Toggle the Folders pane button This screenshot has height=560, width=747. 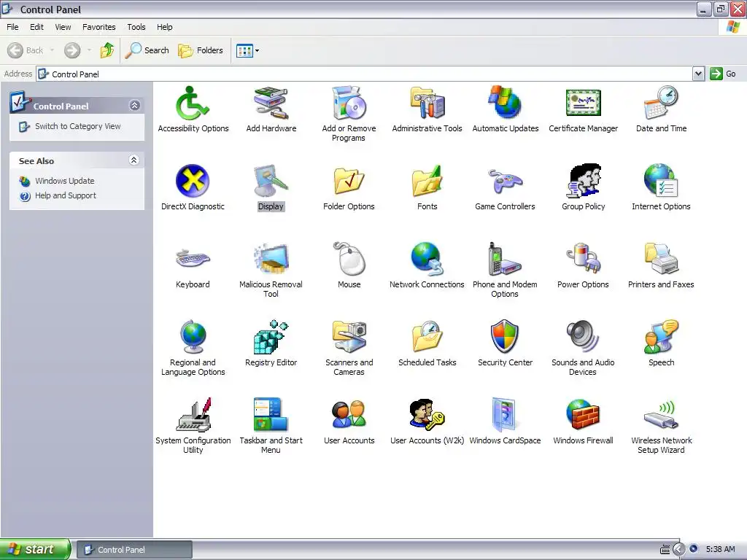pyautogui.click(x=200, y=50)
